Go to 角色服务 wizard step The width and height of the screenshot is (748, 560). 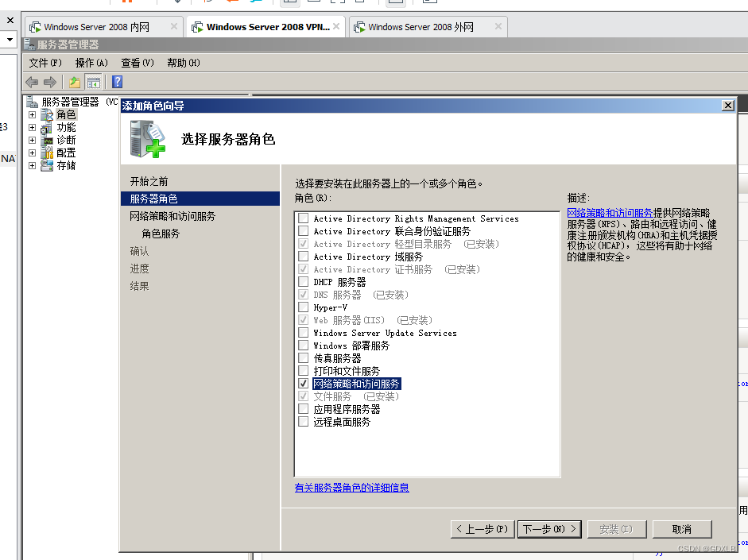click(x=161, y=234)
